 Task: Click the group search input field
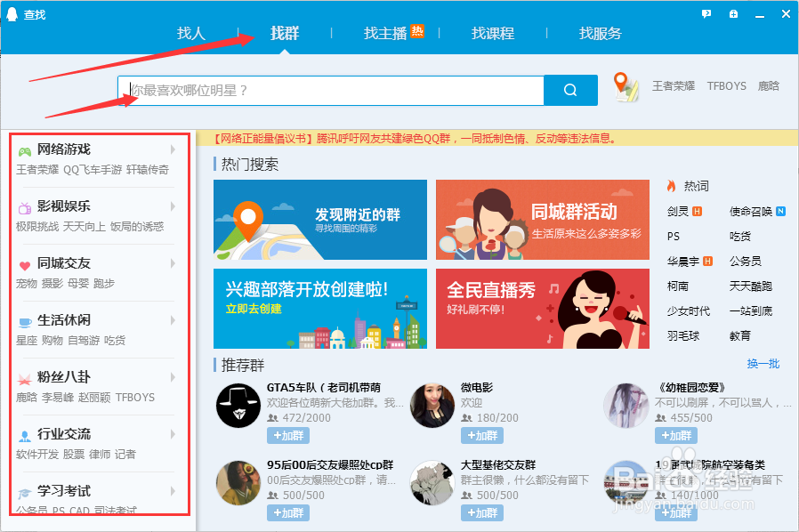point(331,90)
